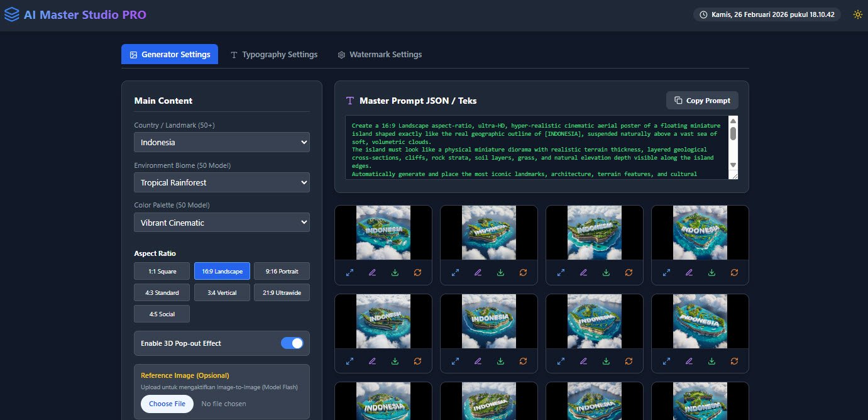Click the Copy Prompt button
868x420 pixels.
pyautogui.click(x=702, y=101)
